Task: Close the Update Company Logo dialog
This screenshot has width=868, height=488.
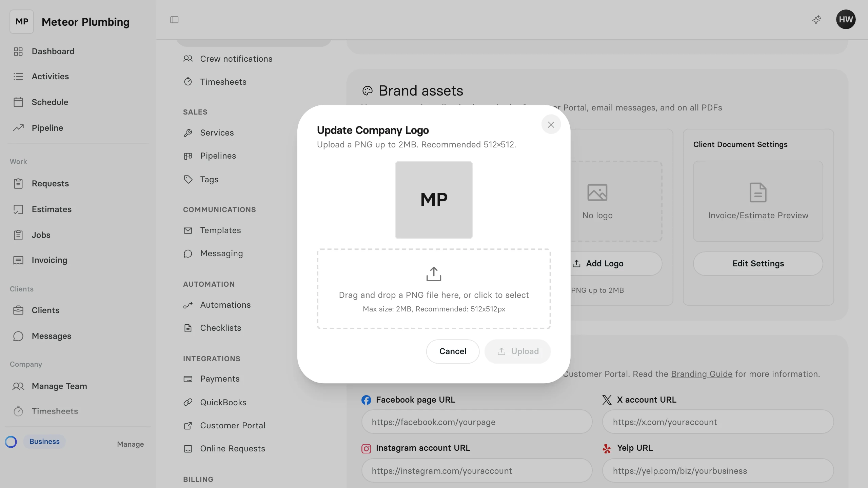Action: point(551,124)
